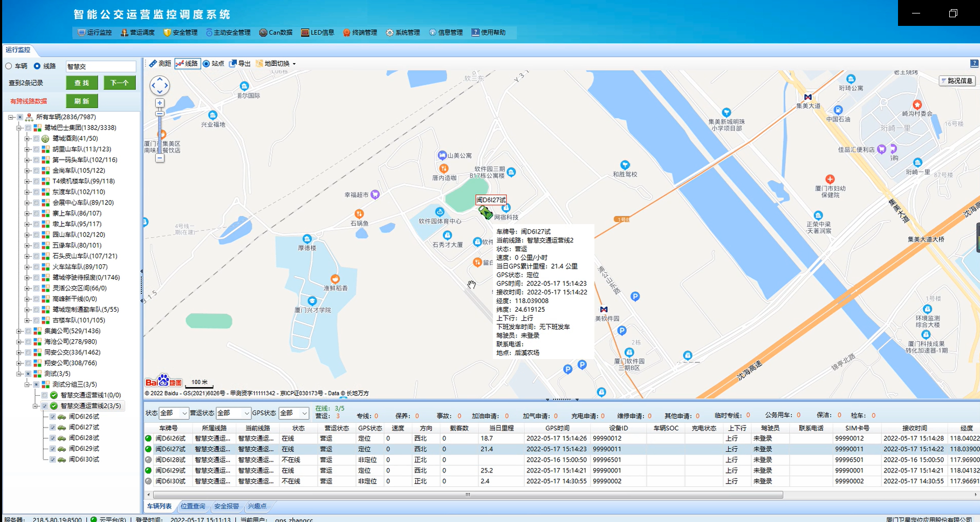Image resolution: width=980 pixels, height=522 pixels.
Task: Toggle checkbox for 胡里山车队 group
Action: coord(36,149)
